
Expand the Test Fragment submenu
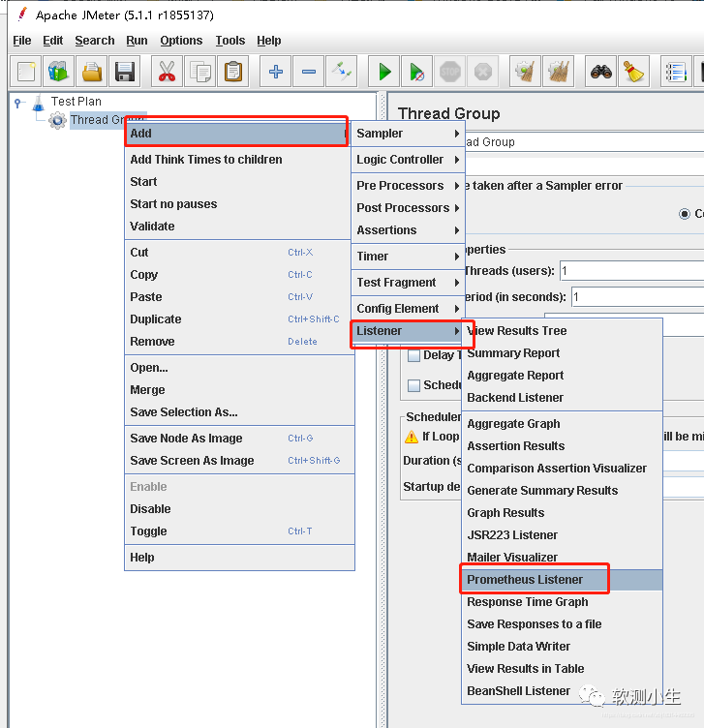tap(408, 282)
